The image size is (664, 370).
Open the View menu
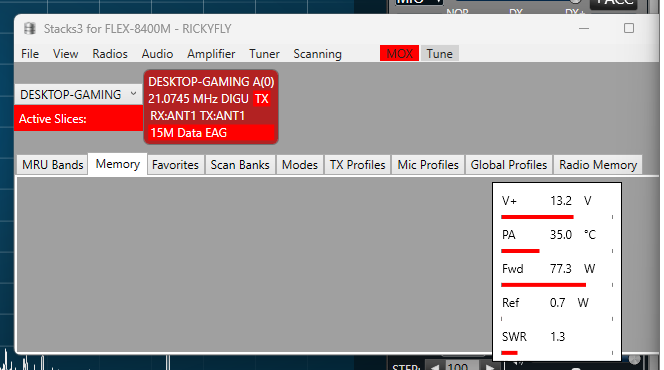coord(65,54)
